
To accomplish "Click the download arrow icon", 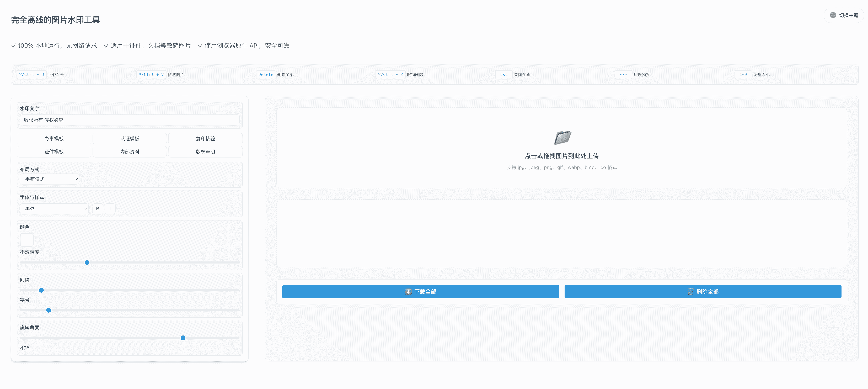I will pyautogui.click(x=408, y=292).
